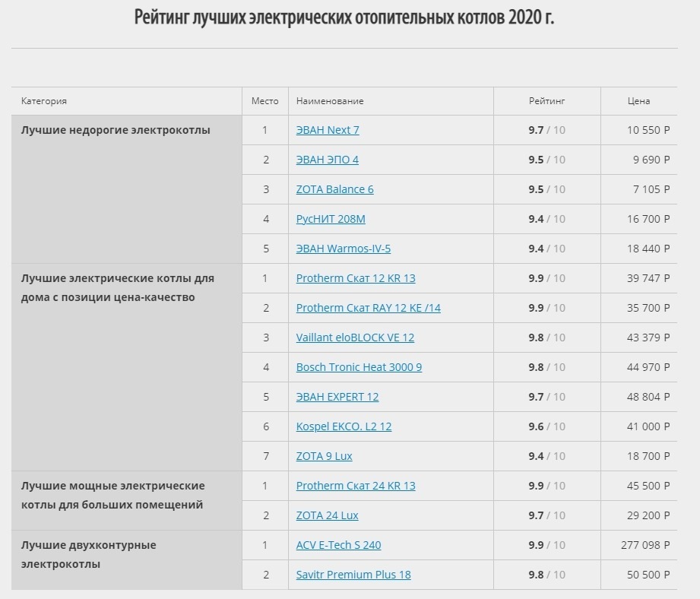Click the rating in the Kospel EKCO row
This screenshot has width=700, height=599.
tap(547, 426)
